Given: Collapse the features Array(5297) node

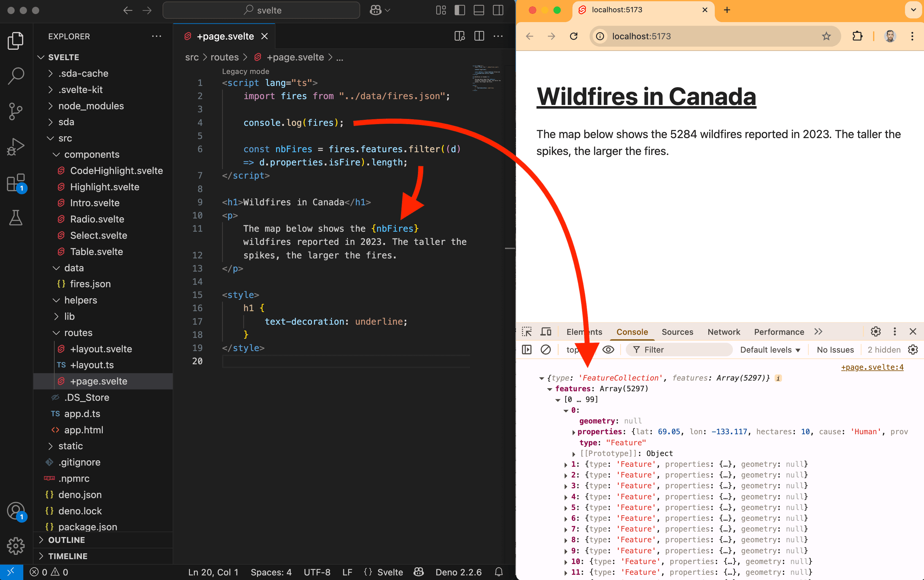Looking at the screenshot, I should pos(549,389).
